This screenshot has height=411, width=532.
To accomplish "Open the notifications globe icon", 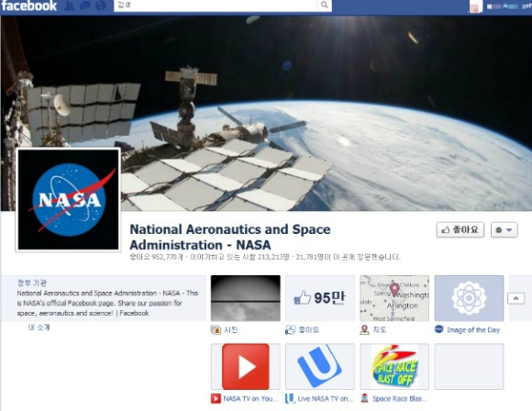I will [x=100, y=6].
